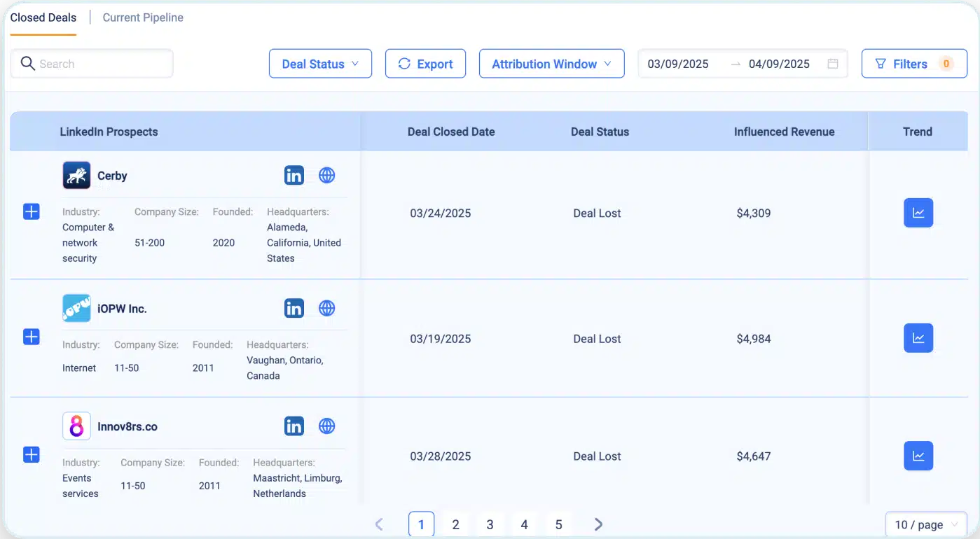
Task: Go to page 3 of results
Action: tap(490, 524)
